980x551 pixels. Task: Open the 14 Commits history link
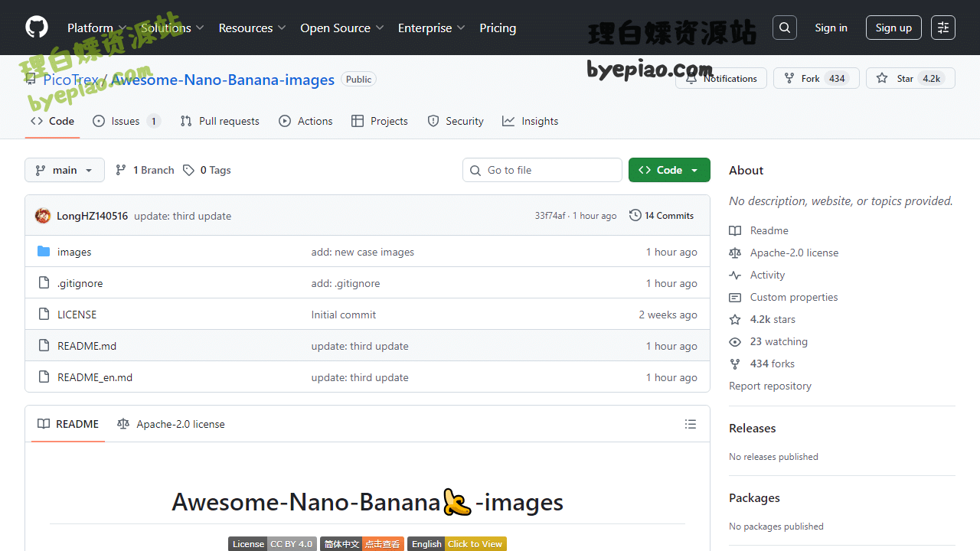tap(661, 216)
